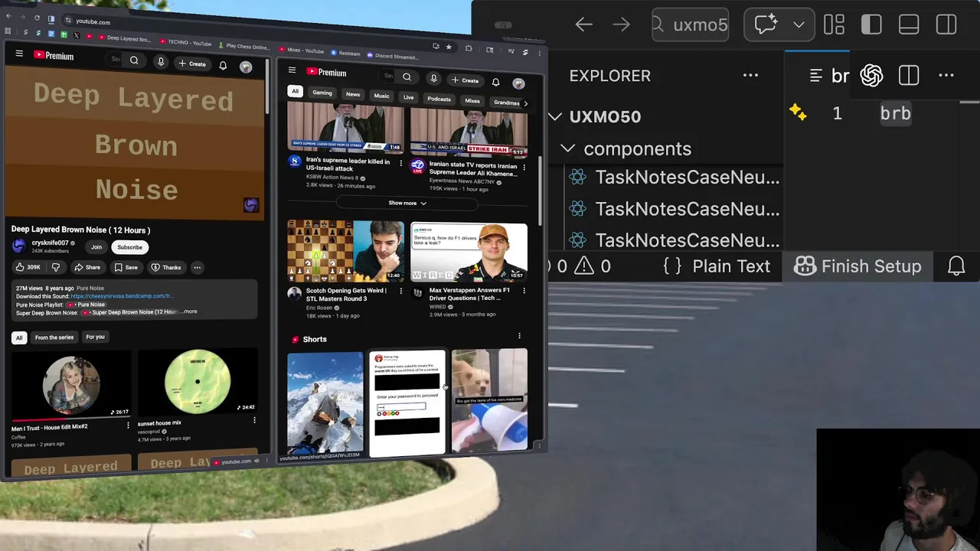The height and width of the screenshot is (551, 980).
Task: Click Create in right YouTube pane
Action: 465,80
